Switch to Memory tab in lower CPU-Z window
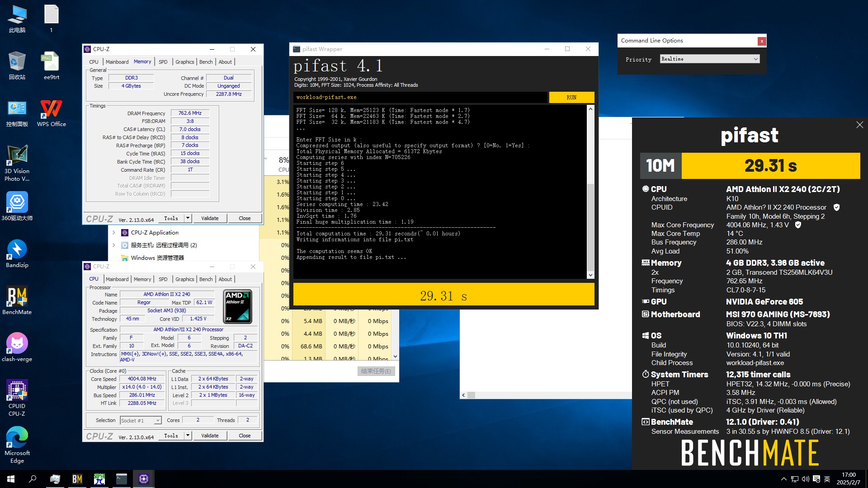Viewport: 868px width, 488px height. [x=142, y=279]
